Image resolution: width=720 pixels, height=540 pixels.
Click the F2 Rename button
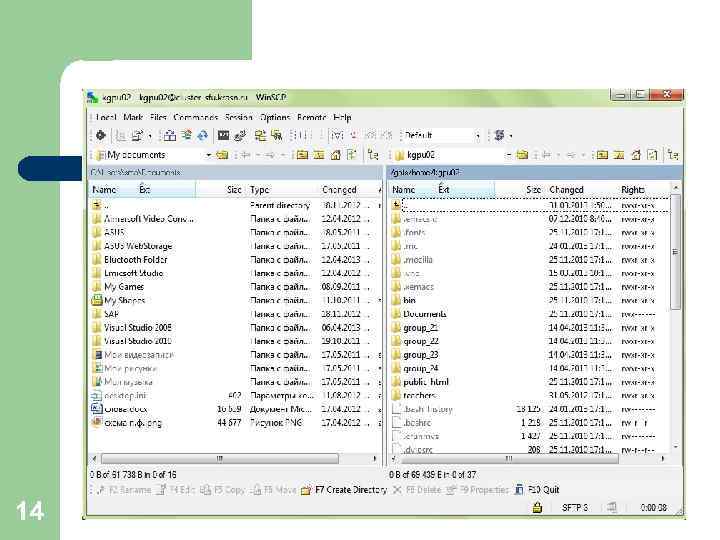[124, 490]
